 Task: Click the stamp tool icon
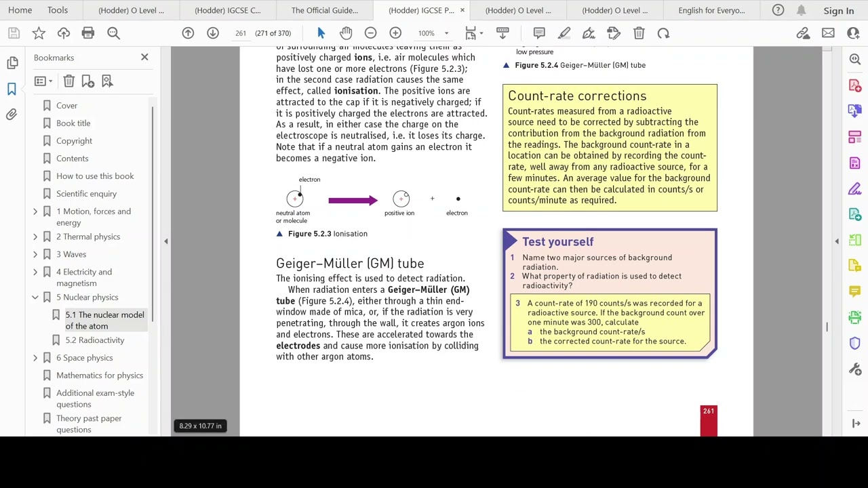pos(614,33)
